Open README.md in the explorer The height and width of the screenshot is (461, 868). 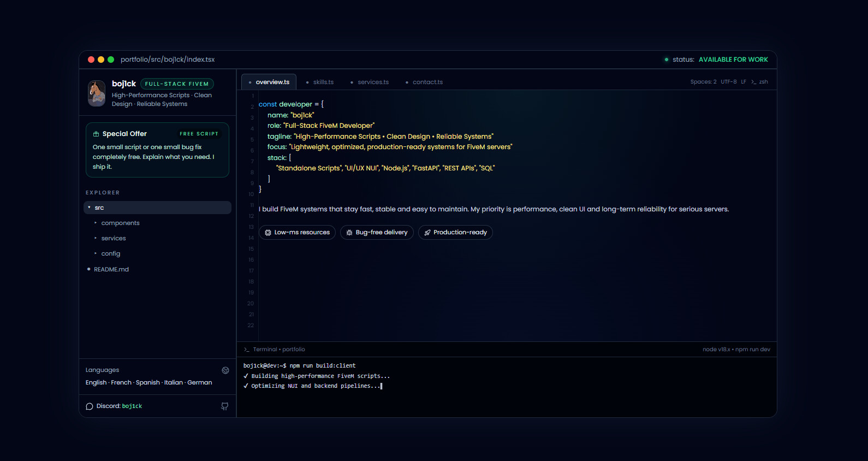[x=111, y=269]
